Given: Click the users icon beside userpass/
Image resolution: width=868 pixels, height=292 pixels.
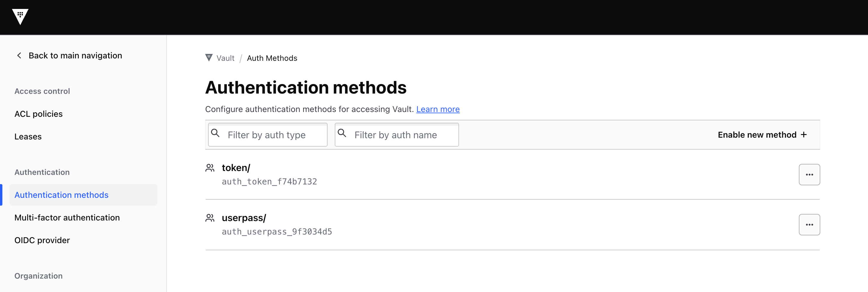Looking at the screenshot, I should (210, 218).
